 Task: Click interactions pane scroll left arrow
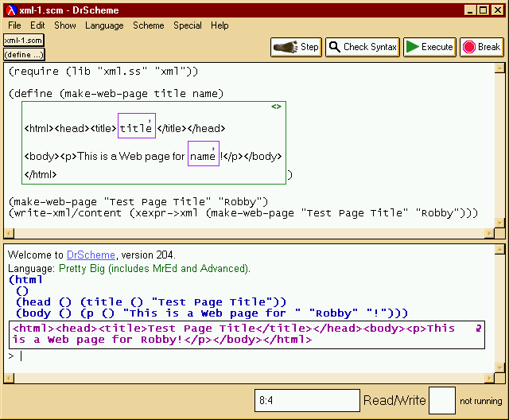point(9,378)
